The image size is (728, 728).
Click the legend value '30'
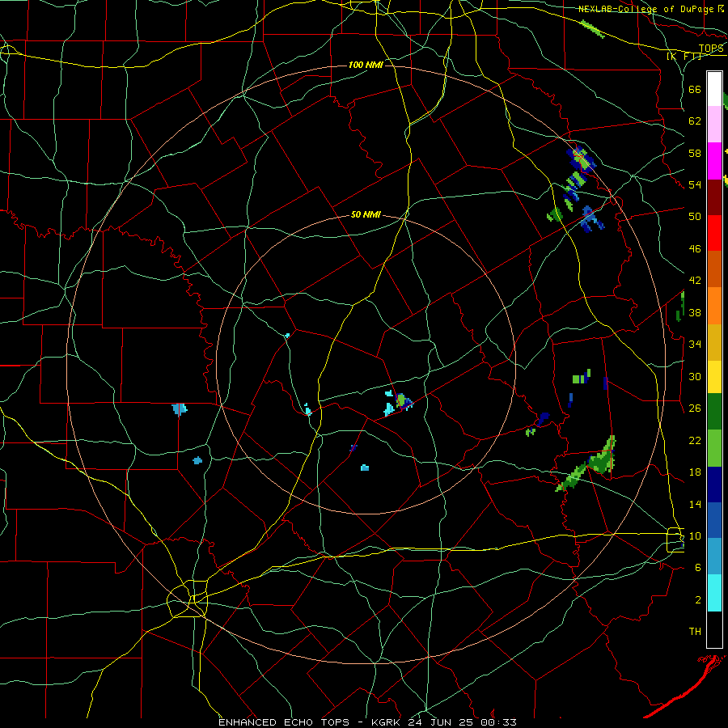coord(695,376)
